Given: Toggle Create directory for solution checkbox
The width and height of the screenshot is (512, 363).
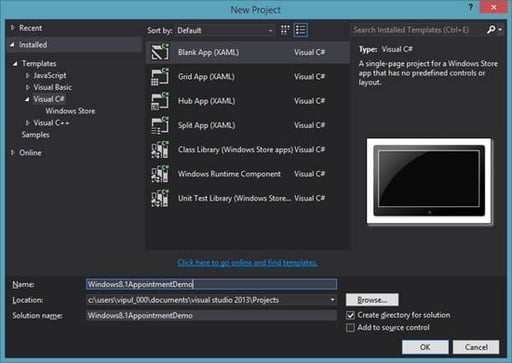Looking at the screenshot, I should [350, 315].
